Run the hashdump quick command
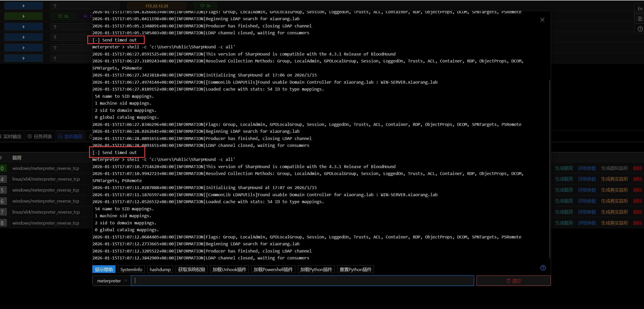The width and height of the screenshot is (644, 309). 160,269
